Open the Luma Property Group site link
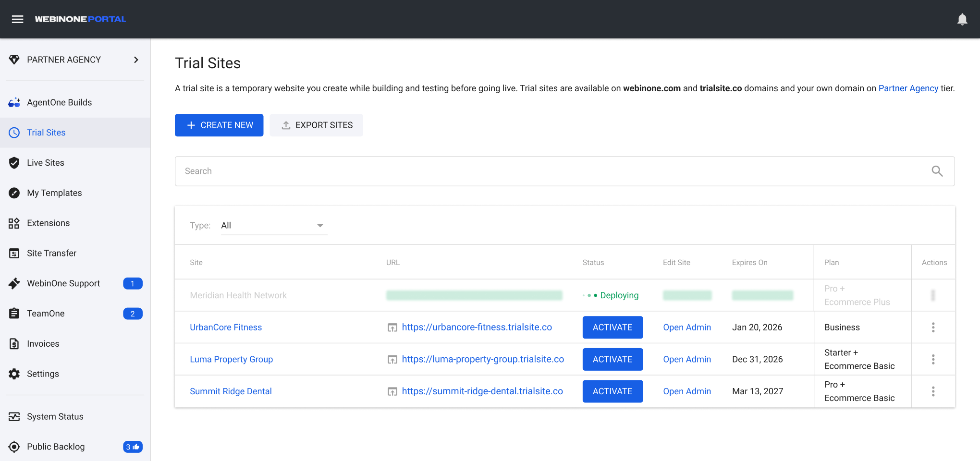Viewport: 980px width, 461px height. (x=231, y=359)
